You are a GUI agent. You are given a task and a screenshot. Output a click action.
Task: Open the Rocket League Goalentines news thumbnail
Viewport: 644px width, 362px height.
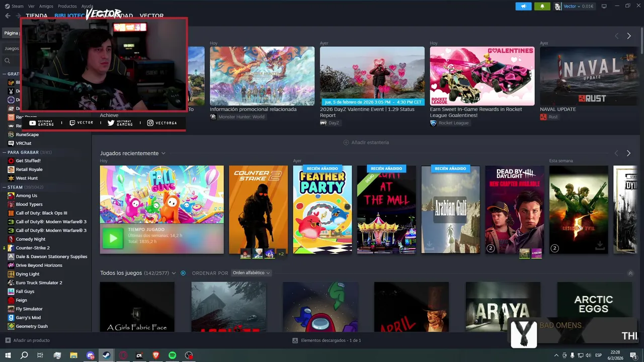(482, 76)
